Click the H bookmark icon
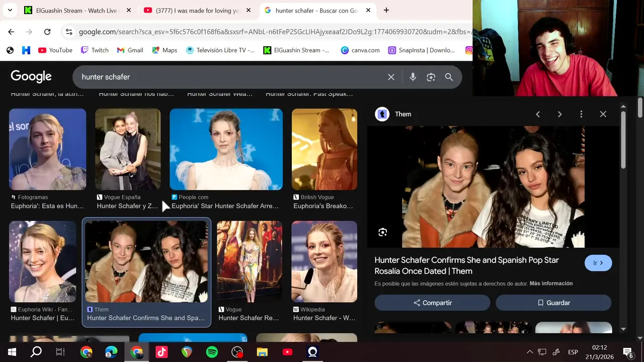The image size is (644, 362). [26, 50]
